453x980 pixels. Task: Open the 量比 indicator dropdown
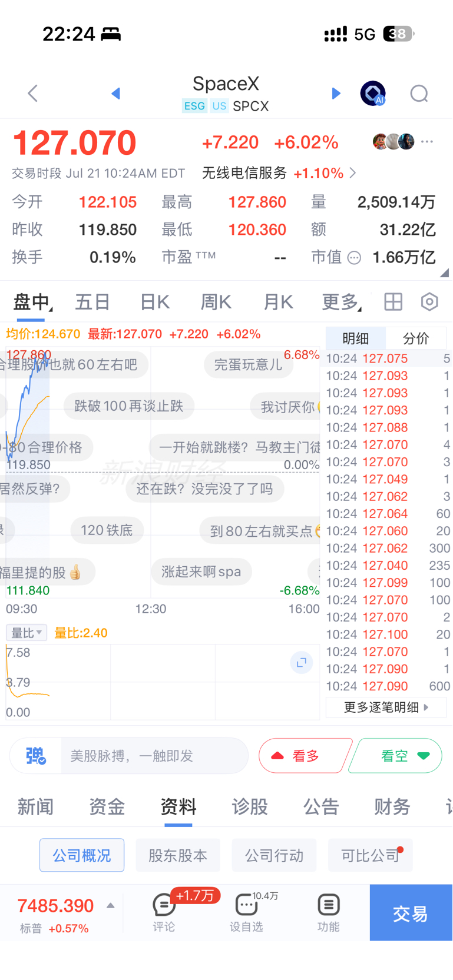click(x=27, y=633)
